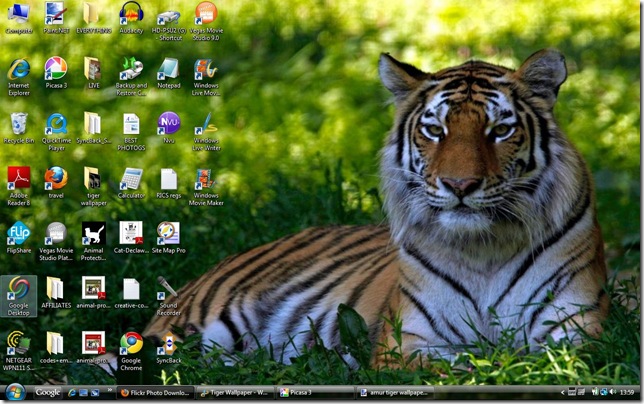This screenshot has width=644, height=404.
Task: Click Show Desktop in Quick Launch
Action: (83, 393)
